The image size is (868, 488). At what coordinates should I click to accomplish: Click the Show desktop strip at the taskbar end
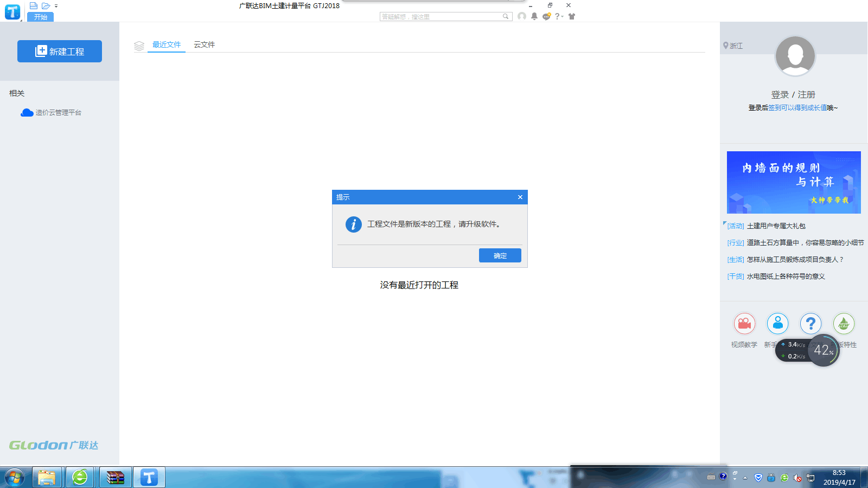tap(864, 477)
